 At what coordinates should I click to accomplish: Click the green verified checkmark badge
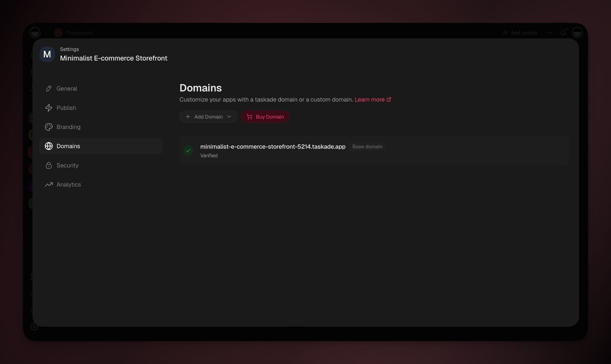click(x=188, y=150)
